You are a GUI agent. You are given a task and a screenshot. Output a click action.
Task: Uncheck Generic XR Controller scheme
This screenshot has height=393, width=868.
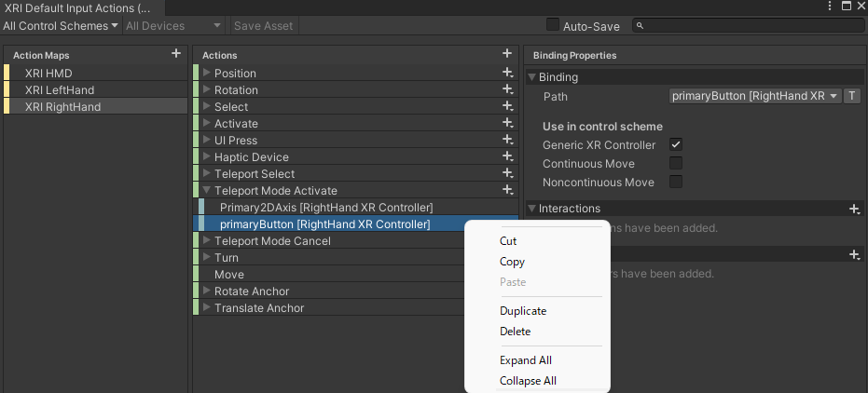pos(676,144)
